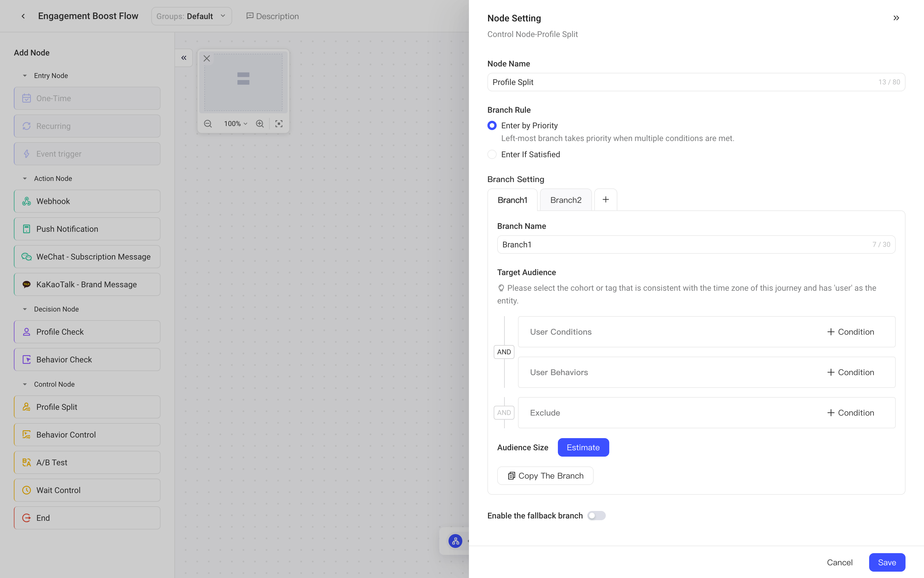Collapse the Action Node section
Viewport: 924px width, 578px height.
point(25,179)
